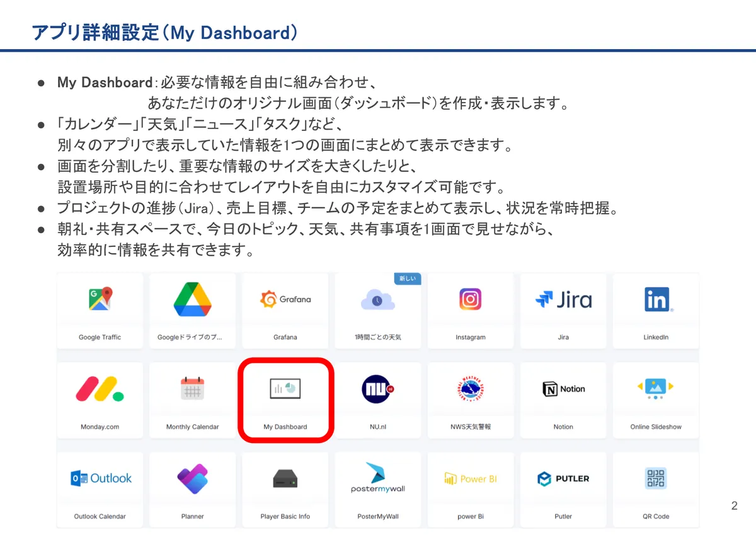The height and width of the screenshot is (535, 756).
Task: Click the My Dashboard caption text
Action: tap(285, 427)
